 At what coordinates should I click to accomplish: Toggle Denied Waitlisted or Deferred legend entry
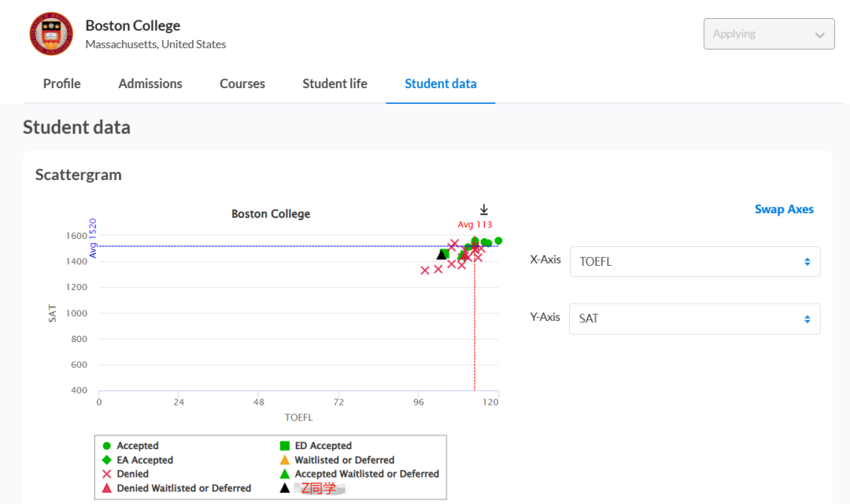coord(177,487)
